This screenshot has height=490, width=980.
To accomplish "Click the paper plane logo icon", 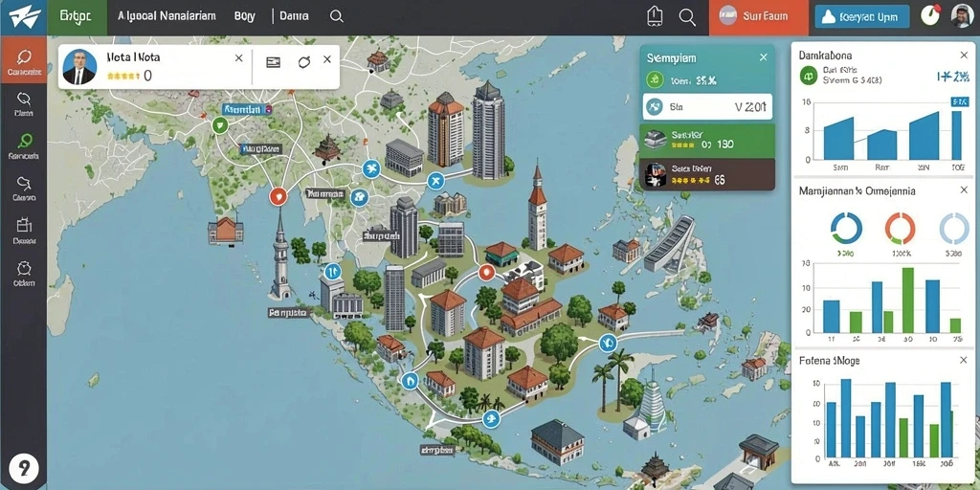I will [24, 17].
